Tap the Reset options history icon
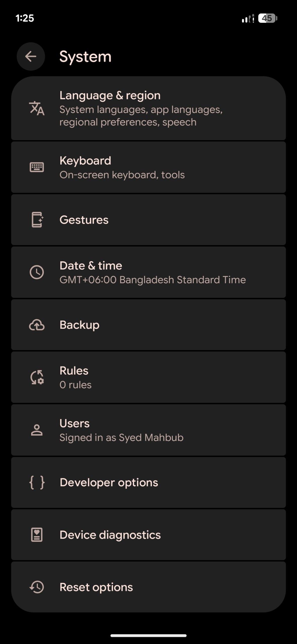Viewport: 297px width, 644px height. 37,587
